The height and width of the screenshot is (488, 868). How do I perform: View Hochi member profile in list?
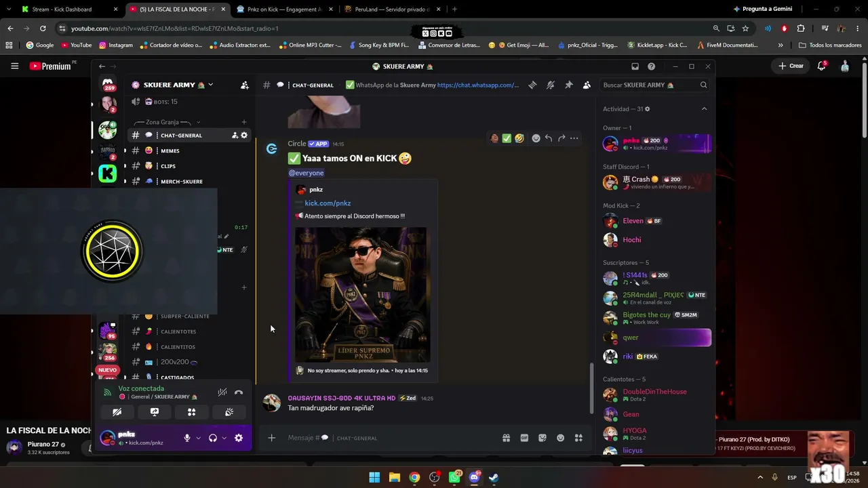point(656,240)
